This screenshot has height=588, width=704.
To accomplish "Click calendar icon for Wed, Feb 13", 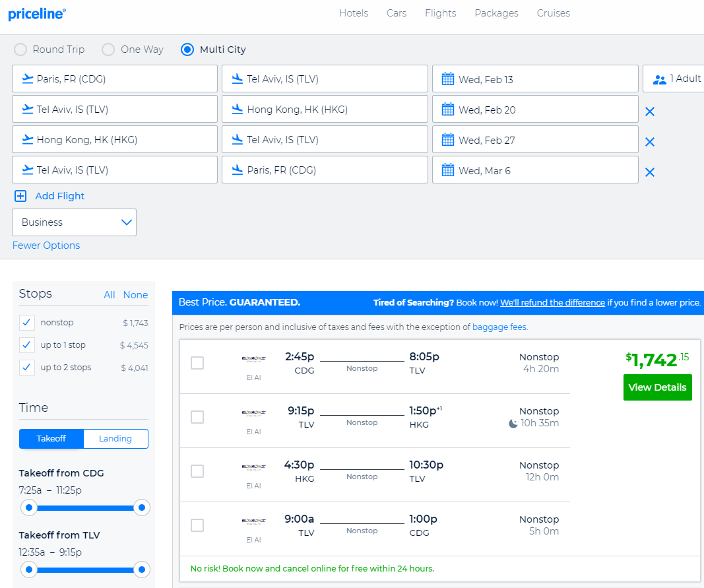I will 448,79.
